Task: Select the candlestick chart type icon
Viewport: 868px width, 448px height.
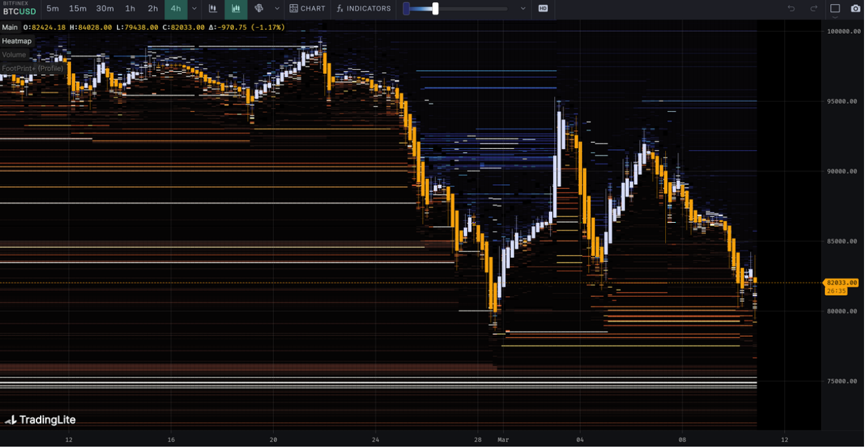Action: click(213, 9)
